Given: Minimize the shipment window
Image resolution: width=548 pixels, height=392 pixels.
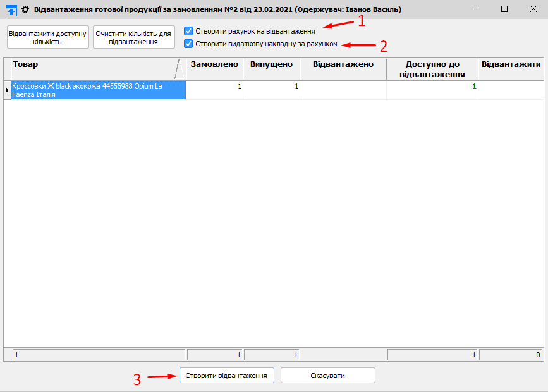Looking at the screenshot, I should (475, 9).
